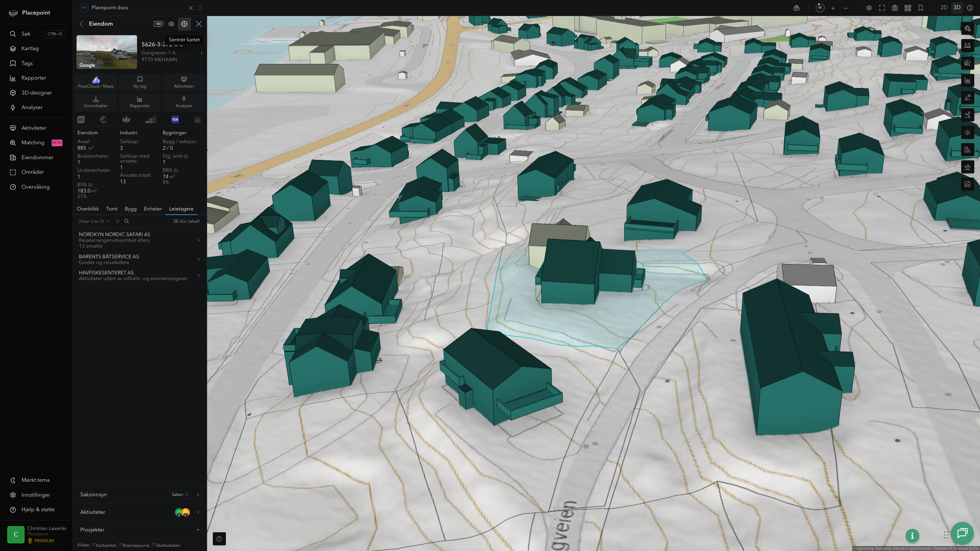Open Innstillinger settings
980x551 pixels.
click(x=36, y=495)
